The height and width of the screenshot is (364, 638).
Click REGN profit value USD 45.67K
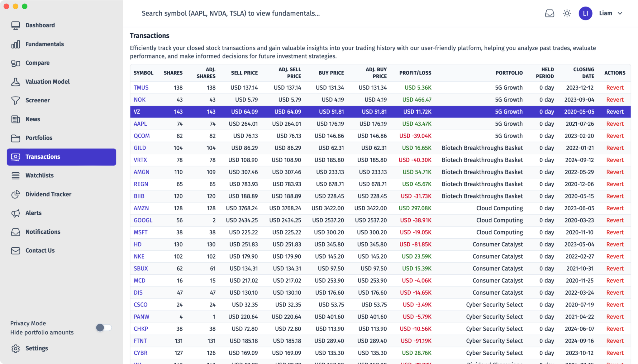[x=417, y=184]
